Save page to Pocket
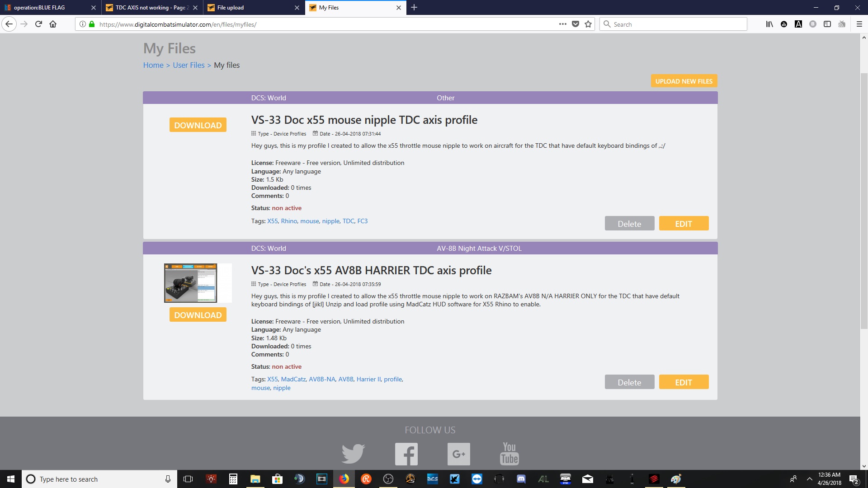Screen dimensions: 868x488 click(576, 24)
